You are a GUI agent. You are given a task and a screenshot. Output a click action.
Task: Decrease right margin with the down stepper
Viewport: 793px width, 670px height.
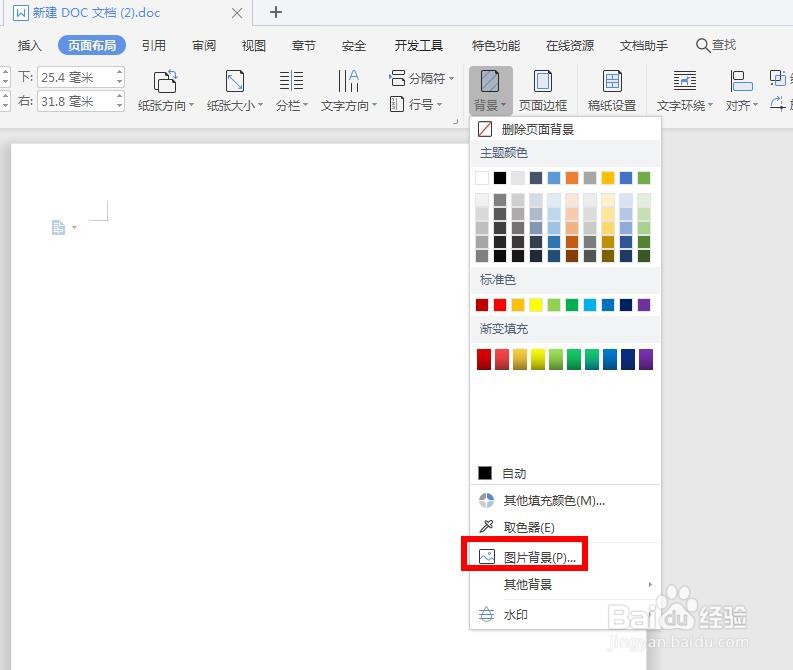[120, 106]
